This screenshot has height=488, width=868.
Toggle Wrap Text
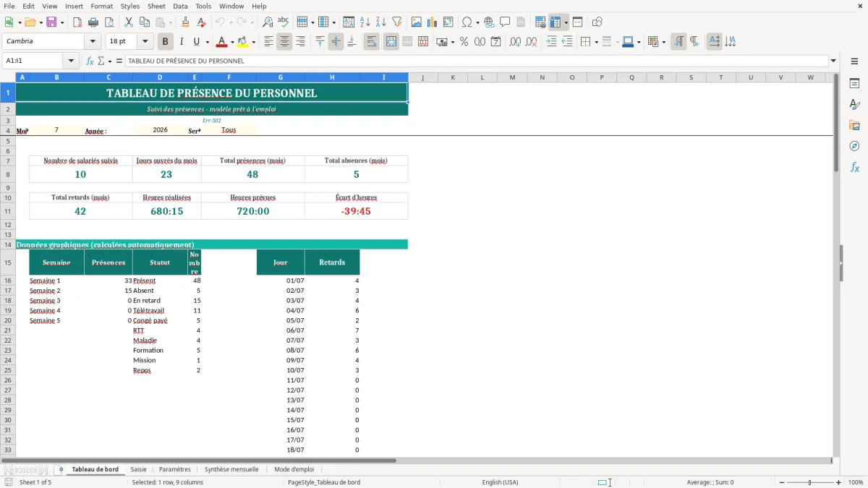(x=372, y=42)
